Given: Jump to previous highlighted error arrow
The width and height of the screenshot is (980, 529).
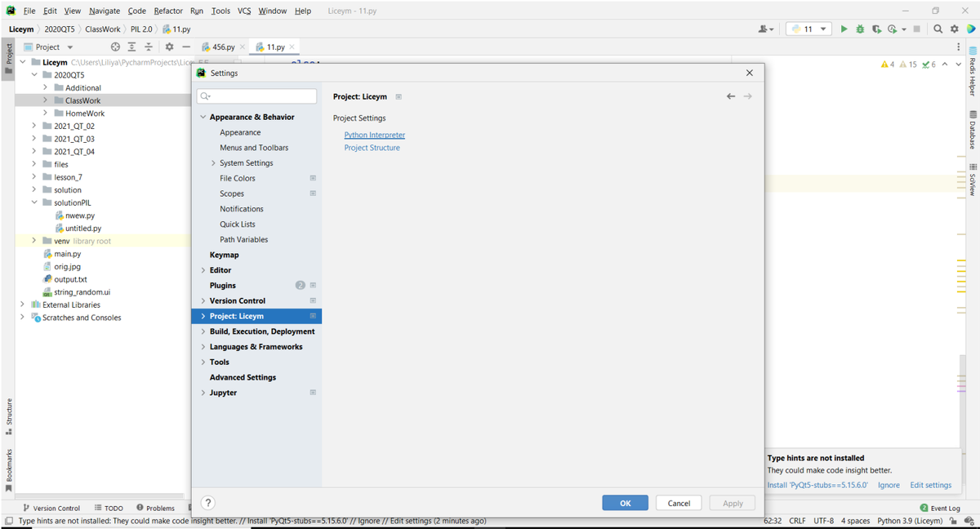Looking at the screenshot, I should 945,64.
